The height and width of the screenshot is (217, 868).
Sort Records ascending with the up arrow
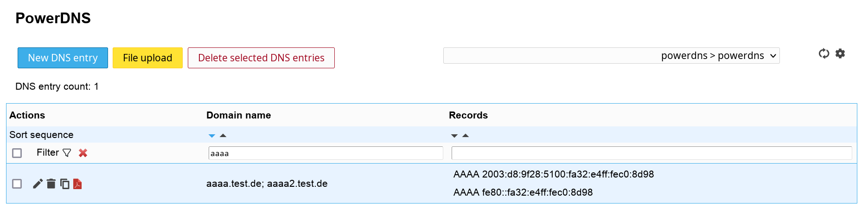pos(466,136)
